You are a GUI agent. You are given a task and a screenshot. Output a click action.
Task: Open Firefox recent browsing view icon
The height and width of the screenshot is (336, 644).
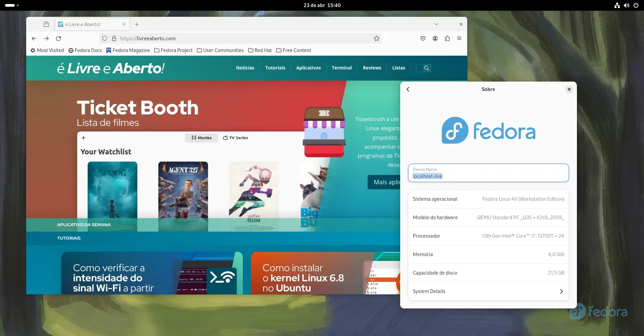click(x=46, y=24)
